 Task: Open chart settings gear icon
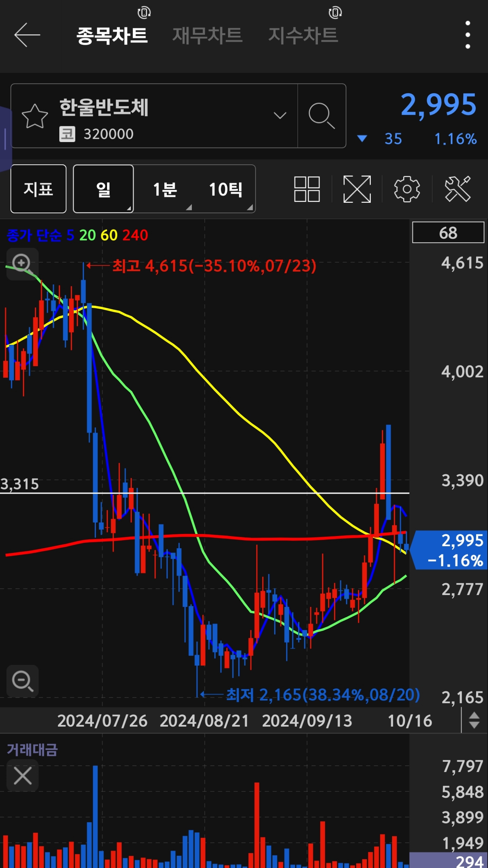coord(407,189)
